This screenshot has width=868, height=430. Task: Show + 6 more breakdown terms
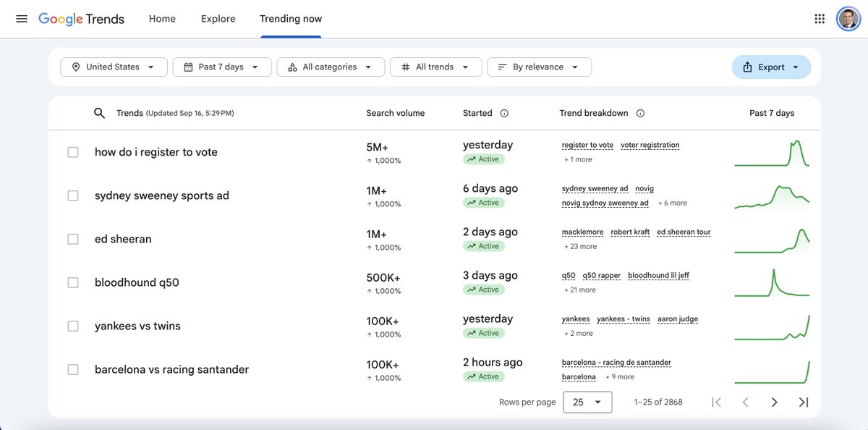point(673,203)
